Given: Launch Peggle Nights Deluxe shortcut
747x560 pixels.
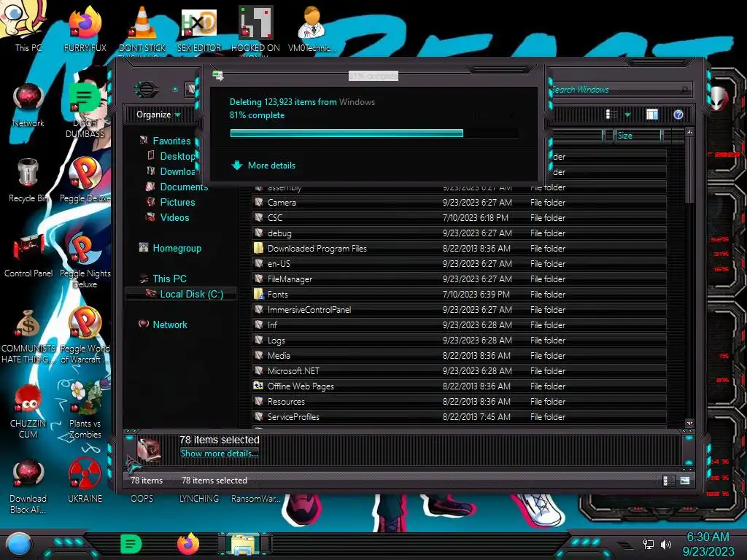Looking at the screenshot, I should 85,260.
